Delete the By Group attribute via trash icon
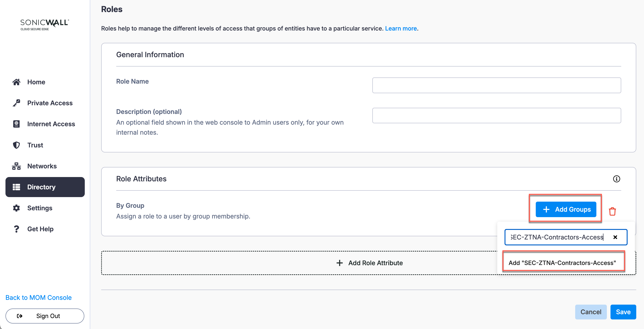 (612, 211)
